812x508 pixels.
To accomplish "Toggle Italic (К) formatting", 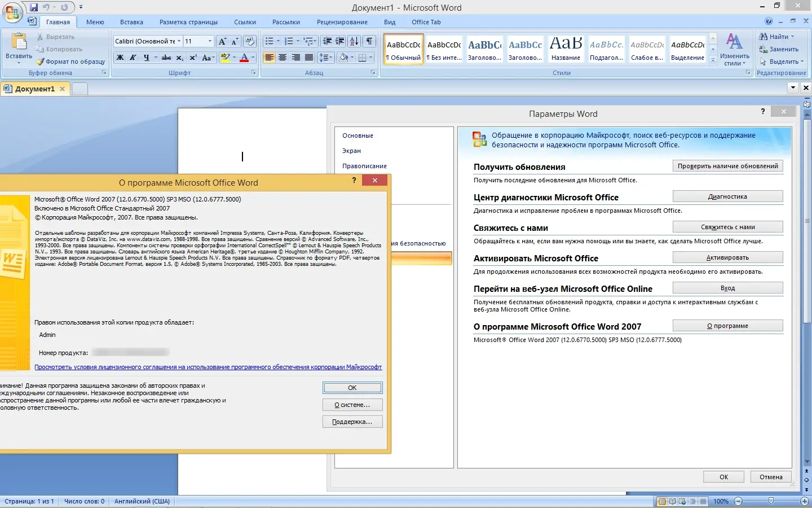I will (x=133, y=58).
